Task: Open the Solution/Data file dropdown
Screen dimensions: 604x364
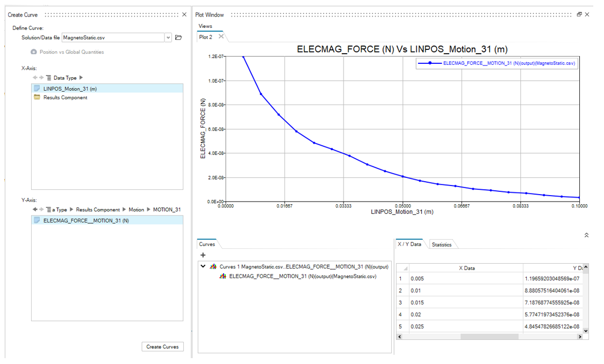Action: tap(168, 38)
